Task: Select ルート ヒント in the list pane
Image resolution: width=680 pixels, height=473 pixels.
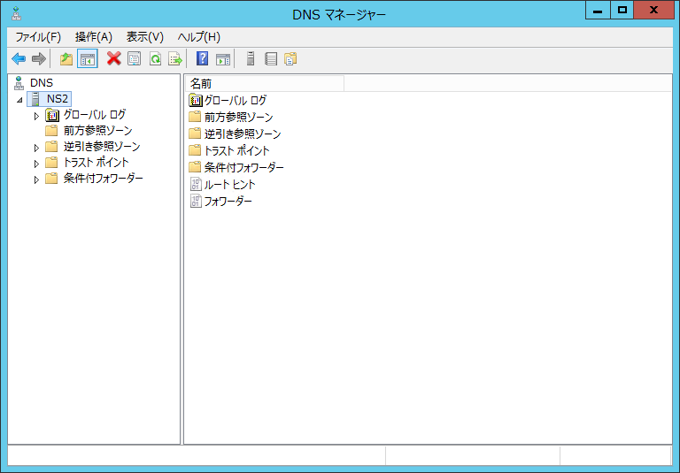Action: click(229, 184)
